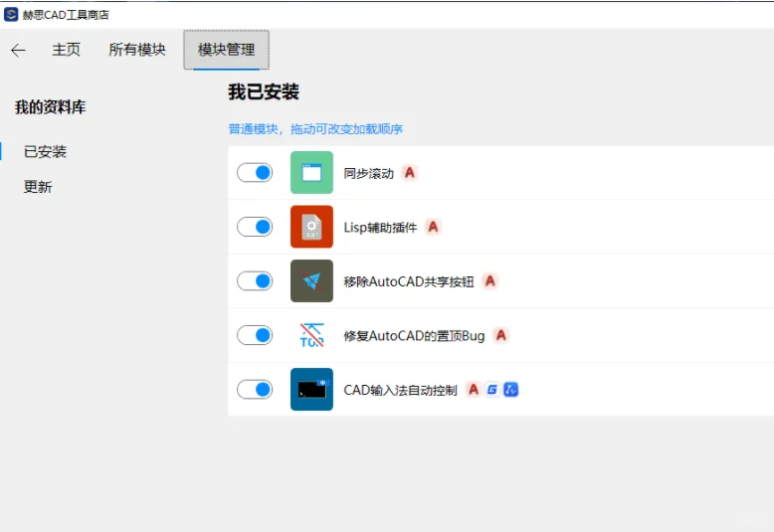Switch off 修复AutoCAD的置顶Bug module
Viewport: 774px width, 532px height.
255,335
